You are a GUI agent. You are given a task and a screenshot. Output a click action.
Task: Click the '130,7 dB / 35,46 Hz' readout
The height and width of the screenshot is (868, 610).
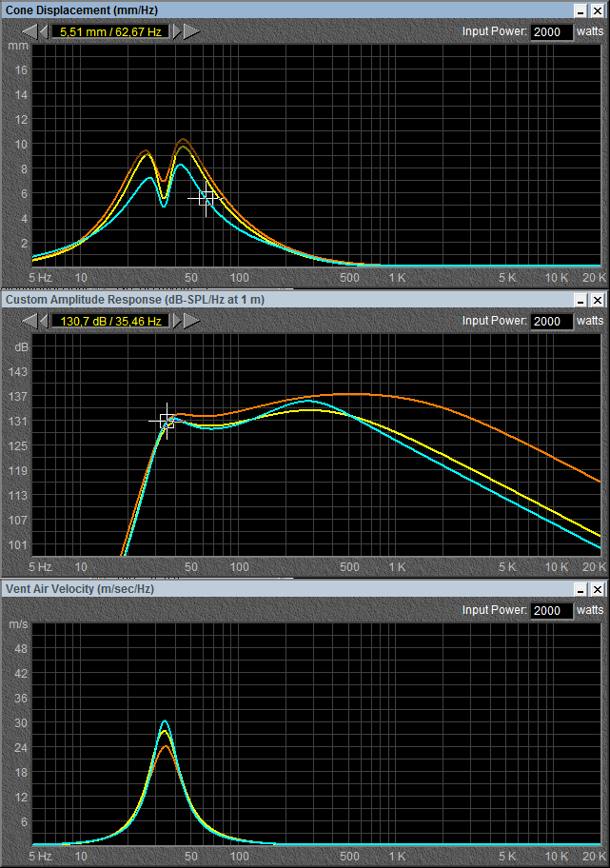click(110, 321)
